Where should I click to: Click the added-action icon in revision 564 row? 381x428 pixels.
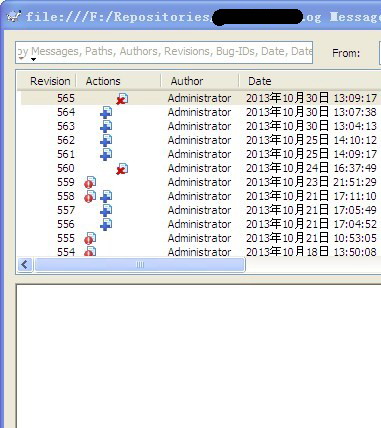pos(106,113)
